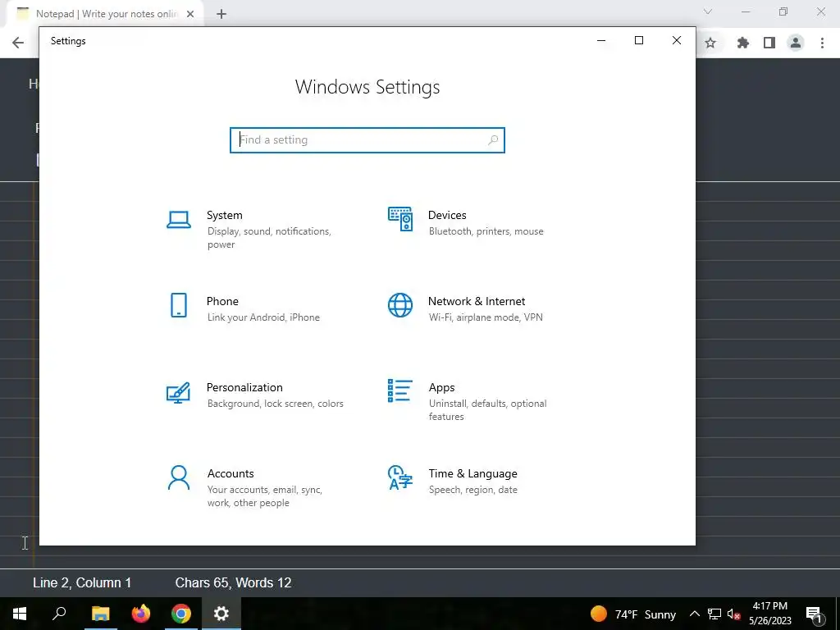Click Network & Internet heading

pyautogui.click(x=477, y=301)
